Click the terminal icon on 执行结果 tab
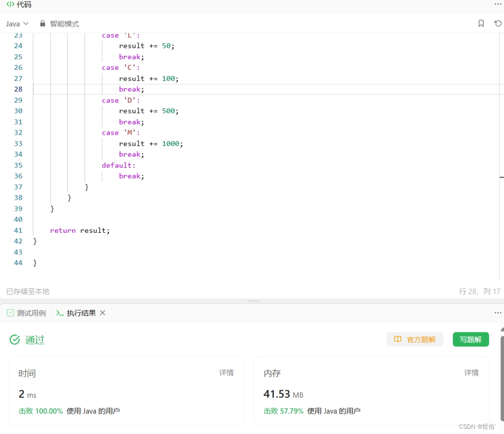Image resolution: width=504 pixels, height=434 pixels. pyautogui.click(x=60, y=313)
